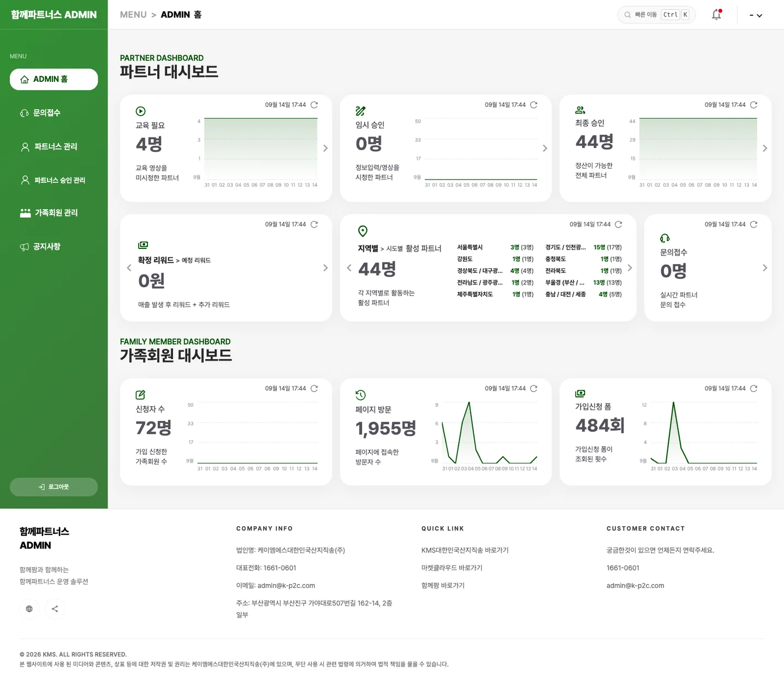
Task: Open KMS대한민국산지직송 바로가기 link
Action: 465,550
